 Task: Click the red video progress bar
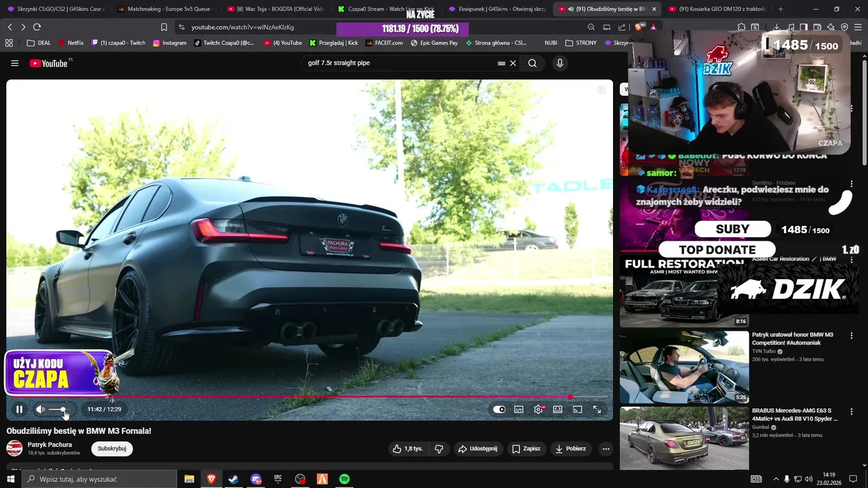tap(309, 397)
